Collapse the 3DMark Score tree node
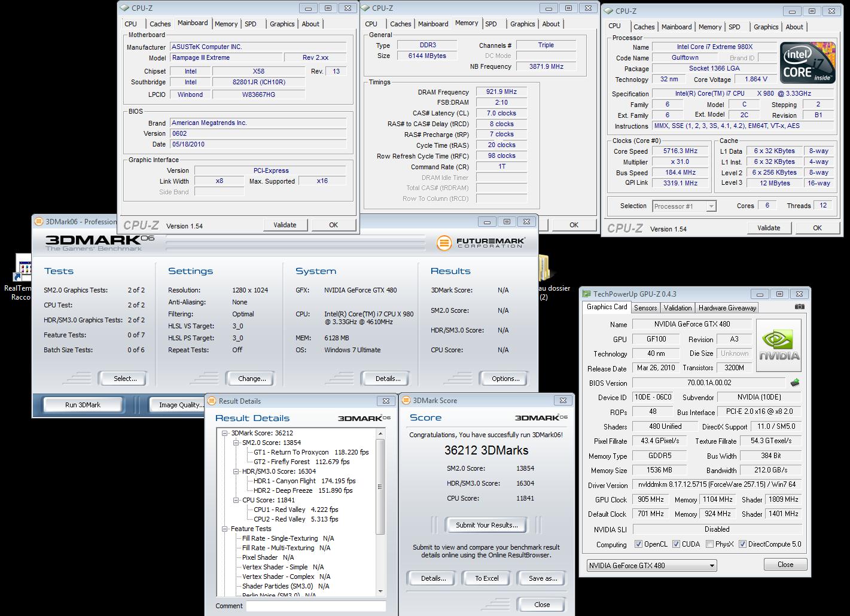Image resolution: width=850 pixels, height=616 pixels. coord(225,433)
